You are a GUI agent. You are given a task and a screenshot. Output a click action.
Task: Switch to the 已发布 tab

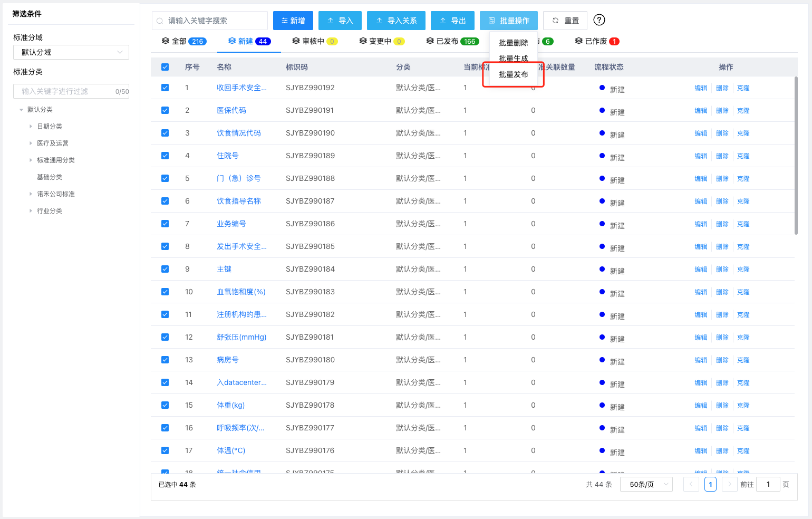click(452, 41)
